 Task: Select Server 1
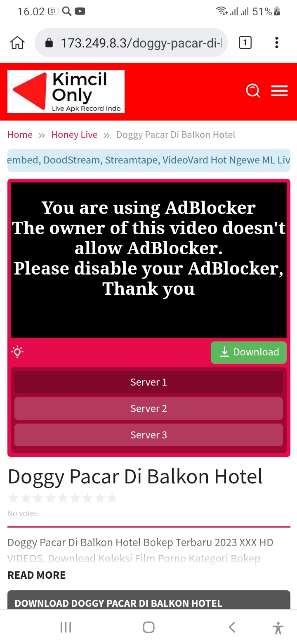click(148, 382)
